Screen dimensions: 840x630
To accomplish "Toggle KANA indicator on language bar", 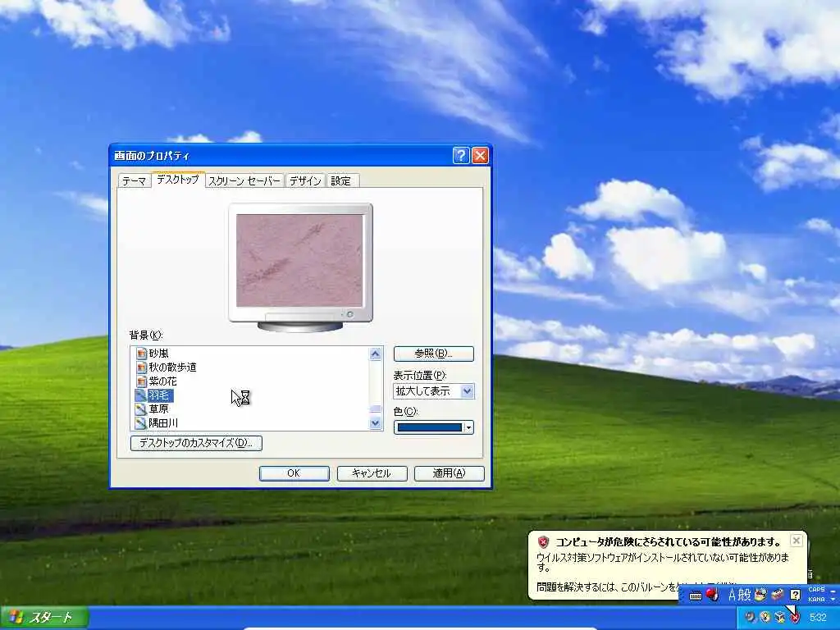I will point(816,599).
